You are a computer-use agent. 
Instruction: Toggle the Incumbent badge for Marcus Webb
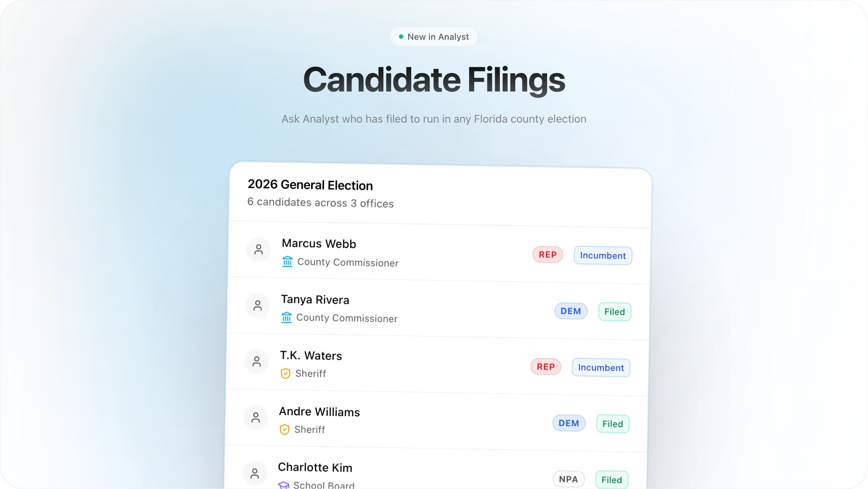coord(602,255)
